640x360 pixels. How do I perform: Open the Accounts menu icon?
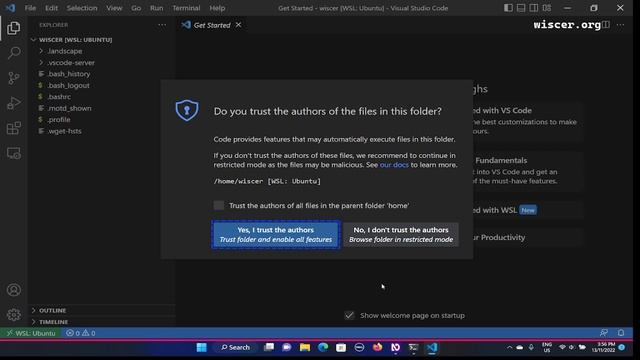[x=13, y=290]
